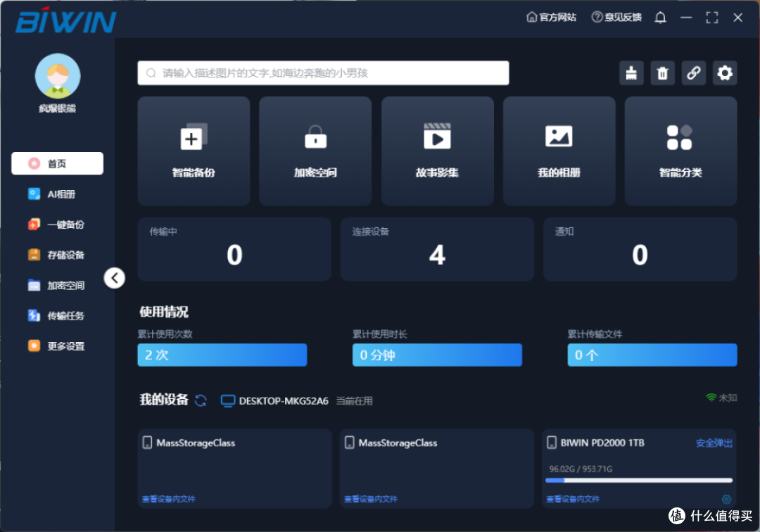
Task: Refresh the 我的设备 list
Action: click(x=201, y=400)
